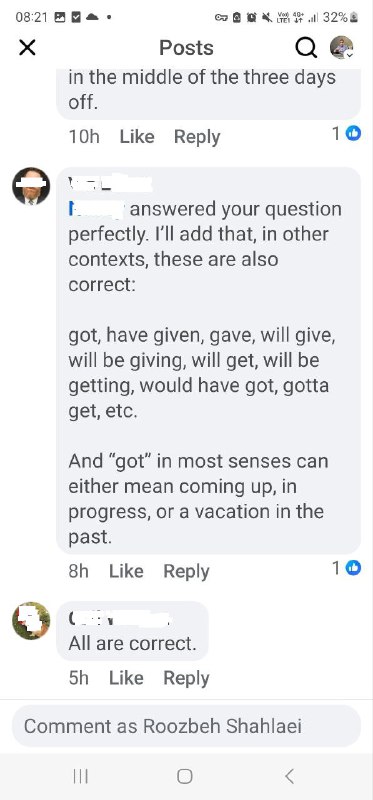
Task: Tap the like reaction icon on 10h comment
Action: [353, 134]
